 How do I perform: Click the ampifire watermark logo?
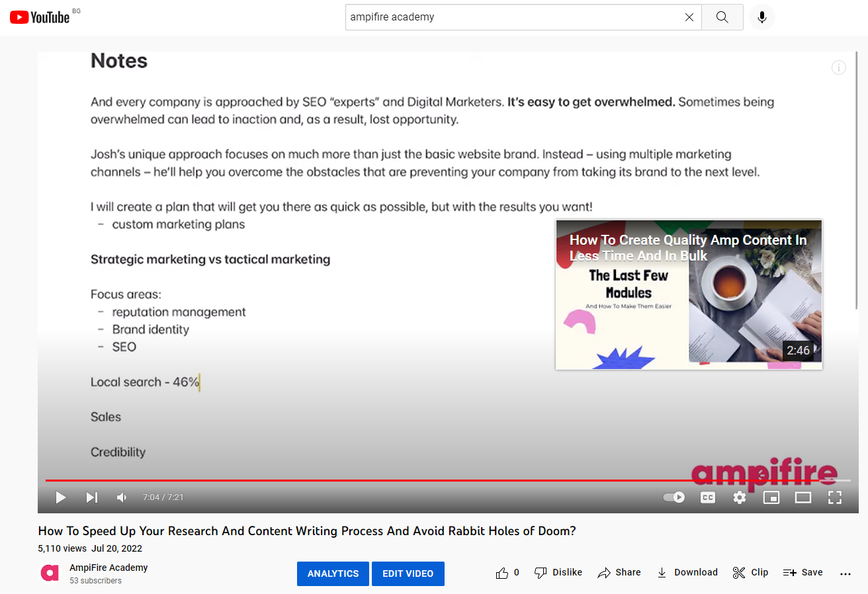[764, 475]
